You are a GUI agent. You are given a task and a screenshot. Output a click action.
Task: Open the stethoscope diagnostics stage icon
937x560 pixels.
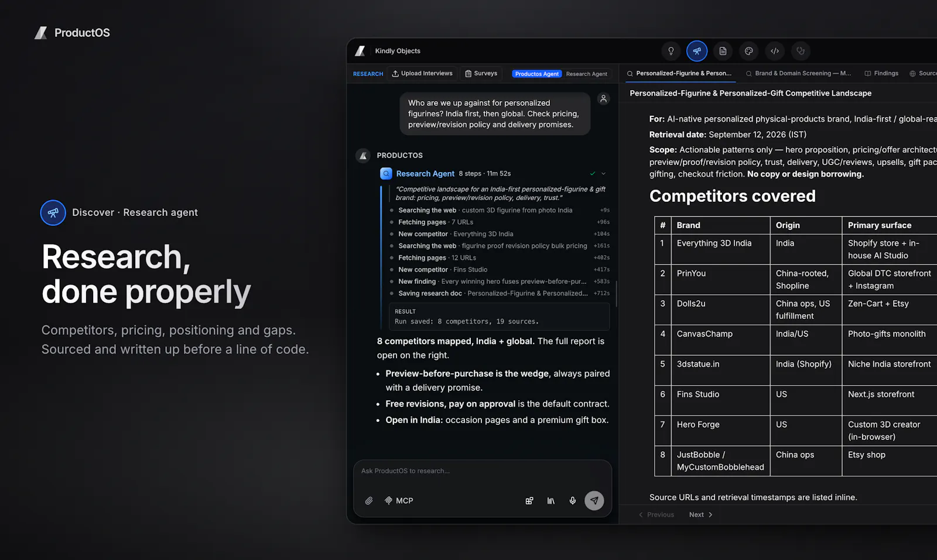(x=801, y=51)
